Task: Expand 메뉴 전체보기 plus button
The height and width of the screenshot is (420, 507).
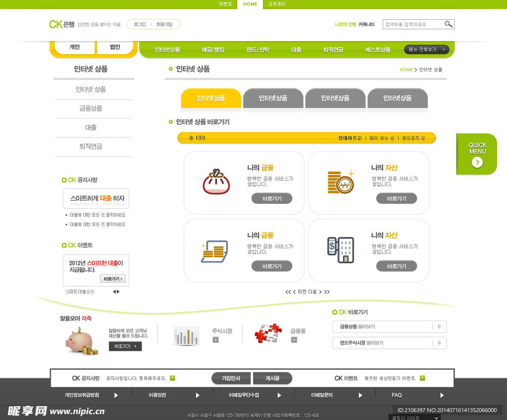Action: [444, 49]
